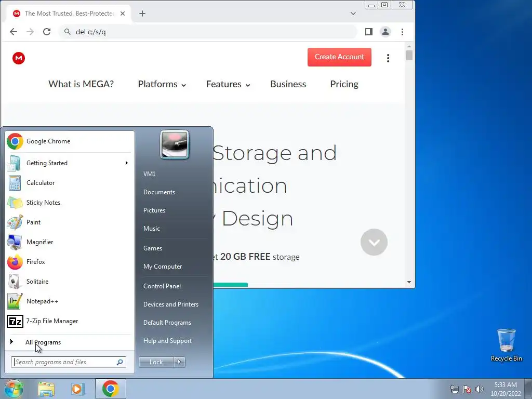Open Chrome three-dot menu
532x399 pixels.
(x=403, y=32)
